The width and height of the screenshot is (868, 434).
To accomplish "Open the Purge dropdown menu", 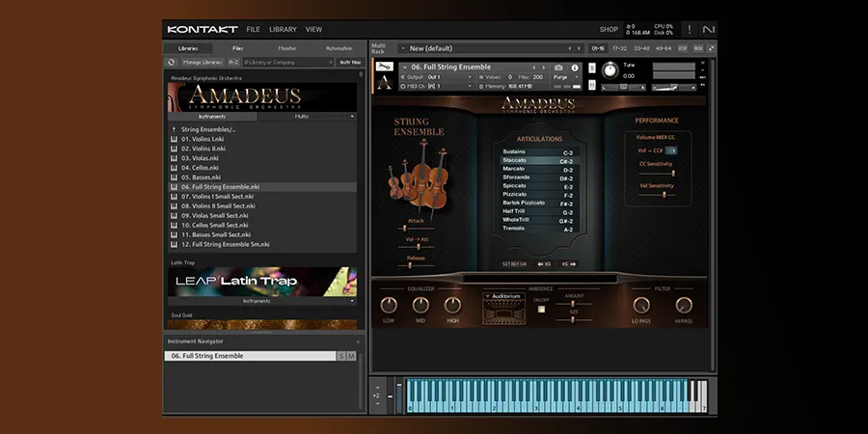I will (567, 77).
